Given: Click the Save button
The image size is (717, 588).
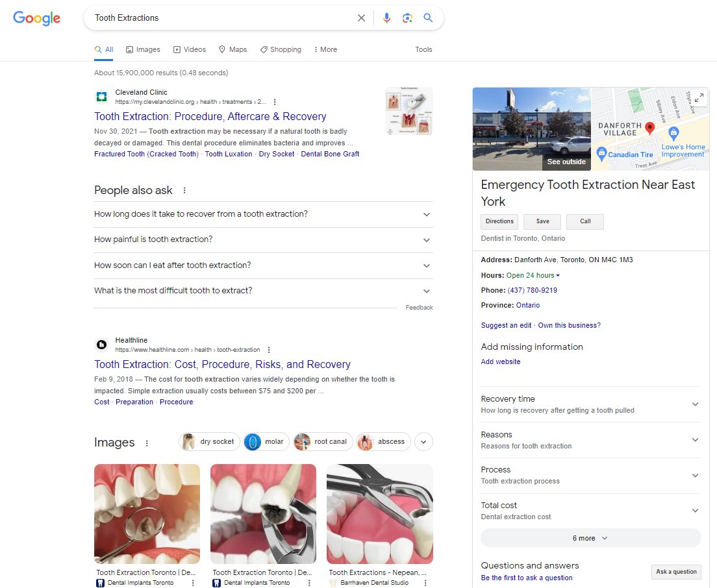Looking at the screenshot, I should [542, 221].
